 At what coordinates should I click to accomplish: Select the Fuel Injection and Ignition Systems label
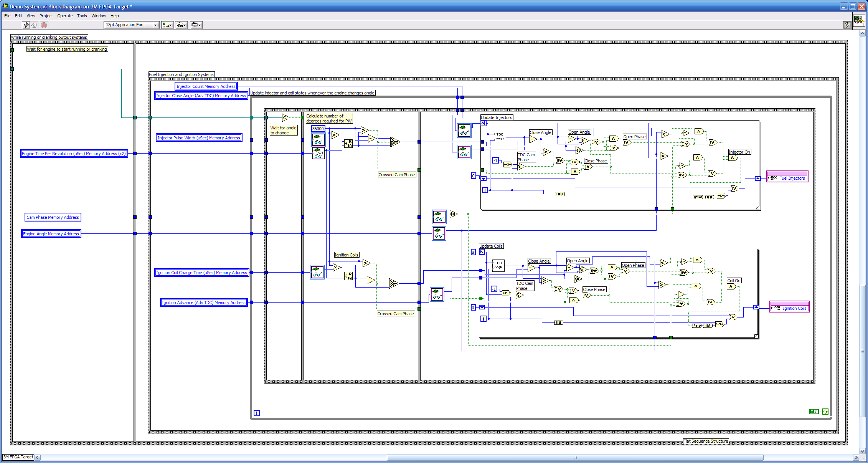pos(182,74)
